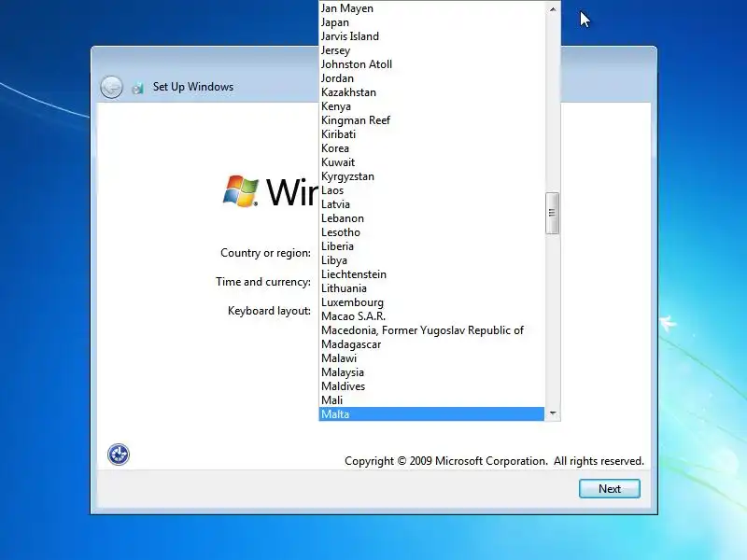This screenshot has height=560, width=747.
Task: Select Macedonia, Former Yugoslav Republic of
Action: [x=431, y=330]
